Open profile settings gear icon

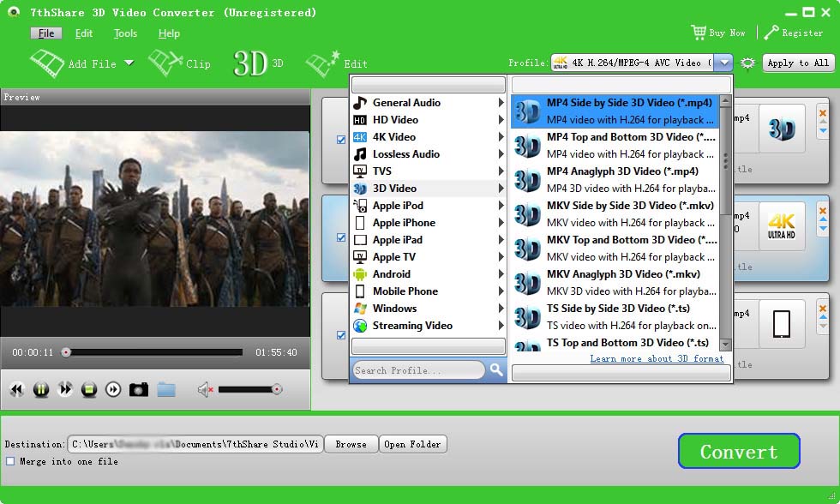(747, 63)
